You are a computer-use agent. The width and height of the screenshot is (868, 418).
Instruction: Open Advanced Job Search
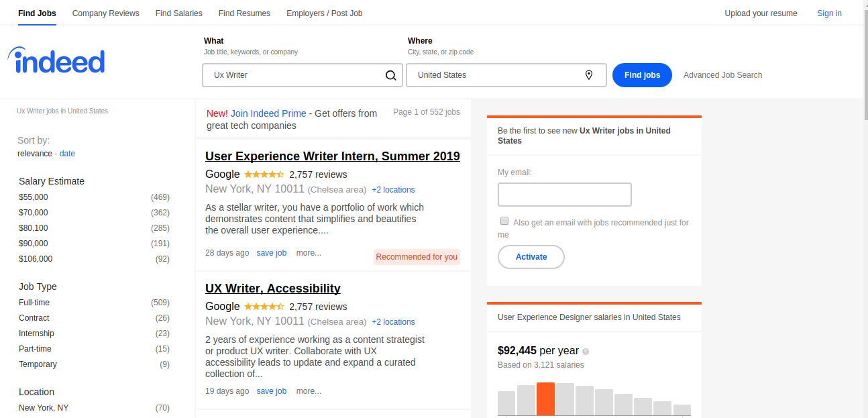pyautogui.click(x=722, y=75)
